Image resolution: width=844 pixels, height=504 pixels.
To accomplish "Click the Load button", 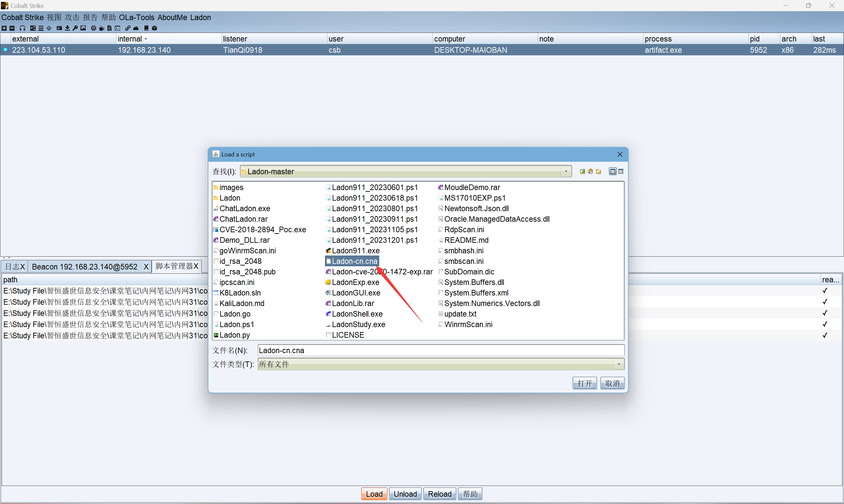I will pos(374,494).
